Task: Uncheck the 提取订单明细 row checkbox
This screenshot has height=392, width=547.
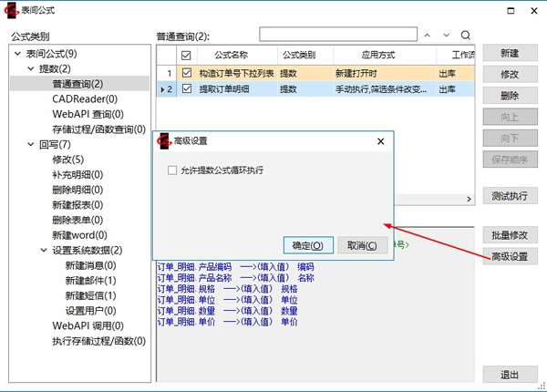Action: tap(187, 89)
